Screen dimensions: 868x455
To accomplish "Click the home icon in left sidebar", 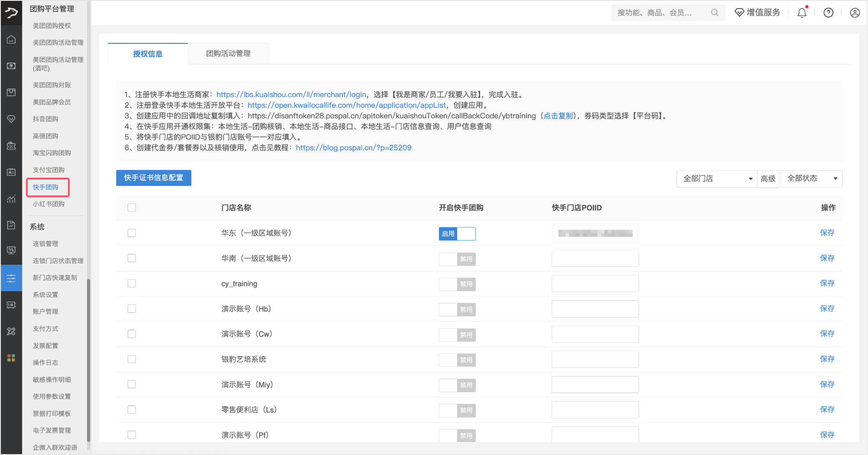I will [x=11, y=40].
